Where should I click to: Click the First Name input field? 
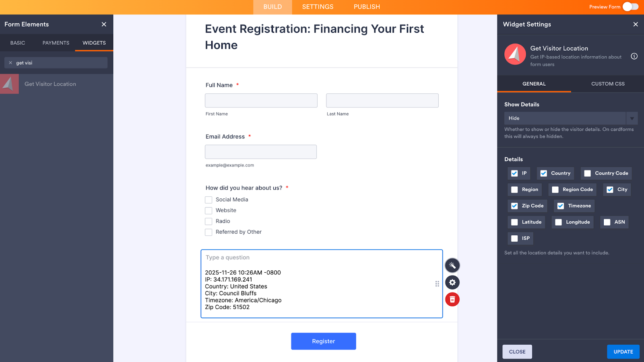[261, 100]
